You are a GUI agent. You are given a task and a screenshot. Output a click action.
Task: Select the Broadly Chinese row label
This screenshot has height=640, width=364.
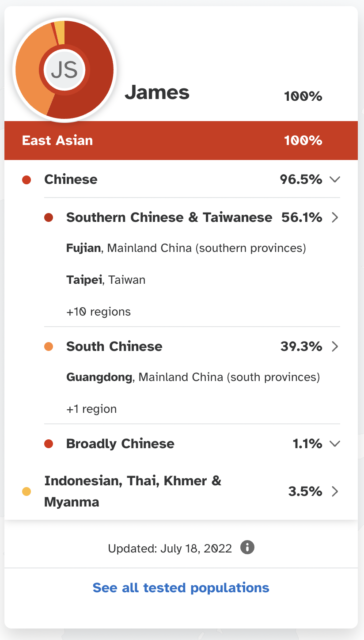click(x=120, y=444)
